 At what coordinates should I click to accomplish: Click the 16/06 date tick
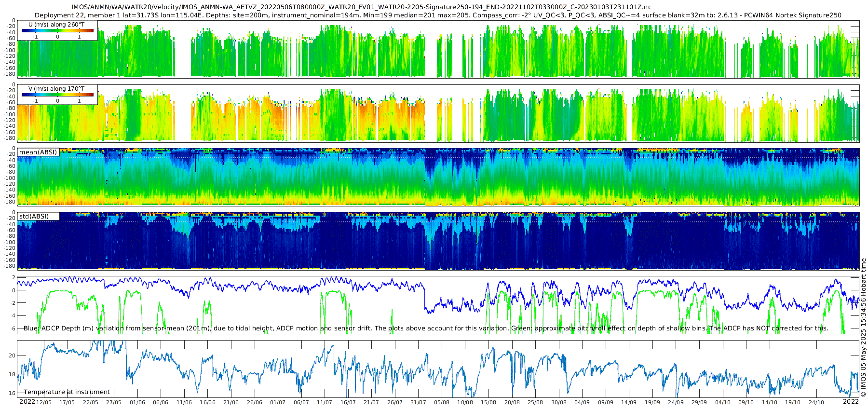(x=207, y=402)
